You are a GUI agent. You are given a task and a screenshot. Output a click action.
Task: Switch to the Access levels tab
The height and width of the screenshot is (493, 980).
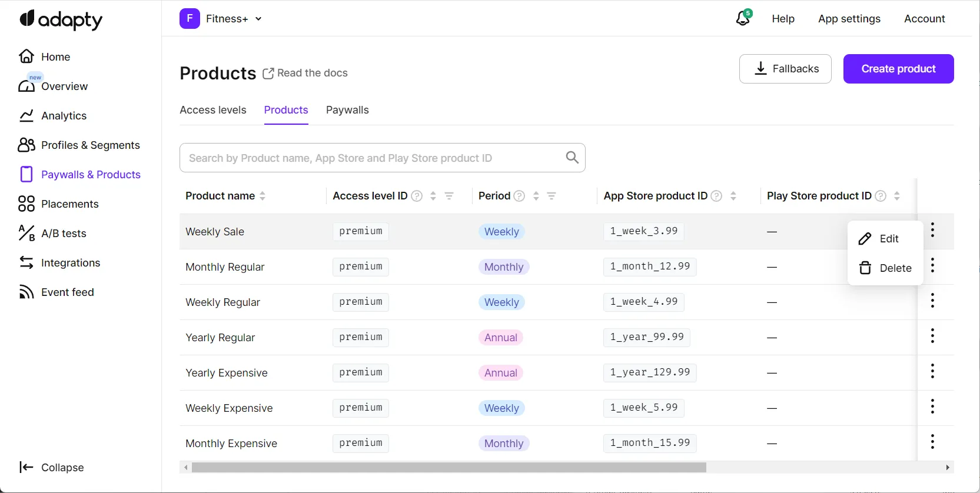(213, 110)
